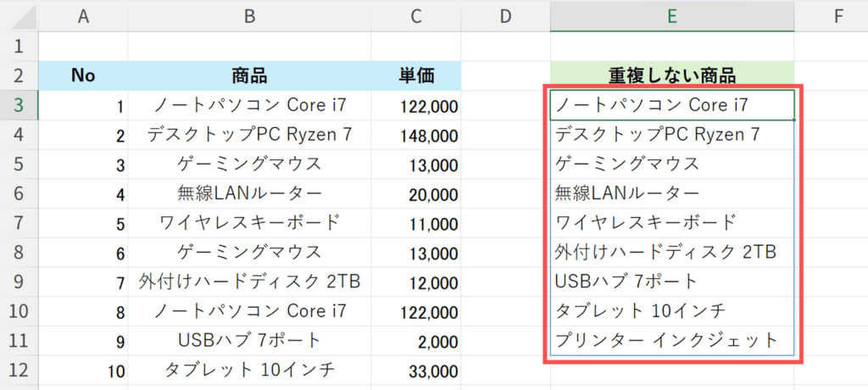Viewport: 868px width, 390px height.
Task: Select ワイヤレスキーボード in column B
Action: [249, 223]
